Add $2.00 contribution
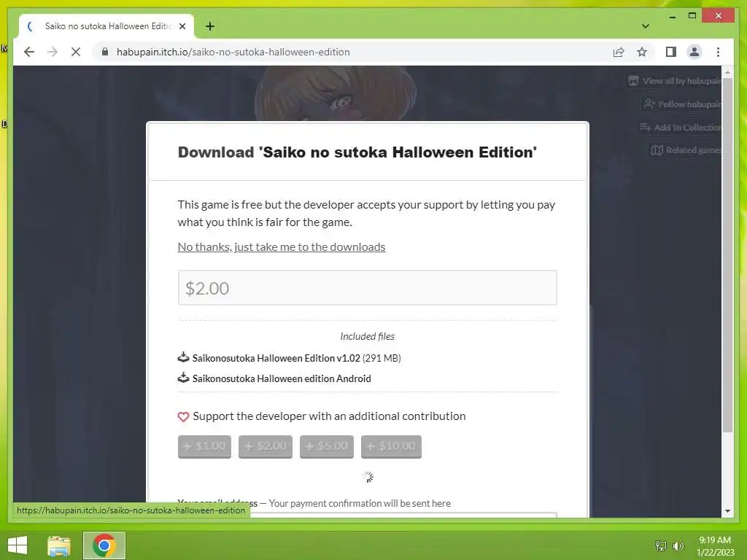Viewport: 747px width, 560px height. pos(266,447)
